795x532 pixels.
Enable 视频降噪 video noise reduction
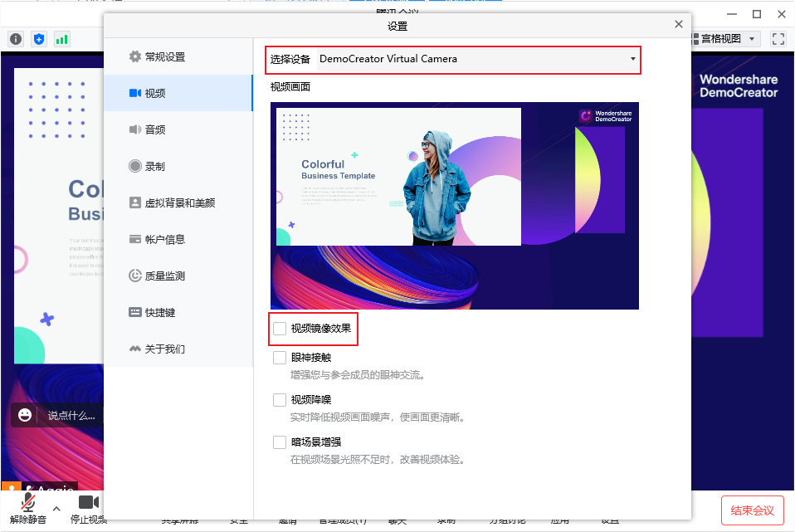[x=280, y=399]
